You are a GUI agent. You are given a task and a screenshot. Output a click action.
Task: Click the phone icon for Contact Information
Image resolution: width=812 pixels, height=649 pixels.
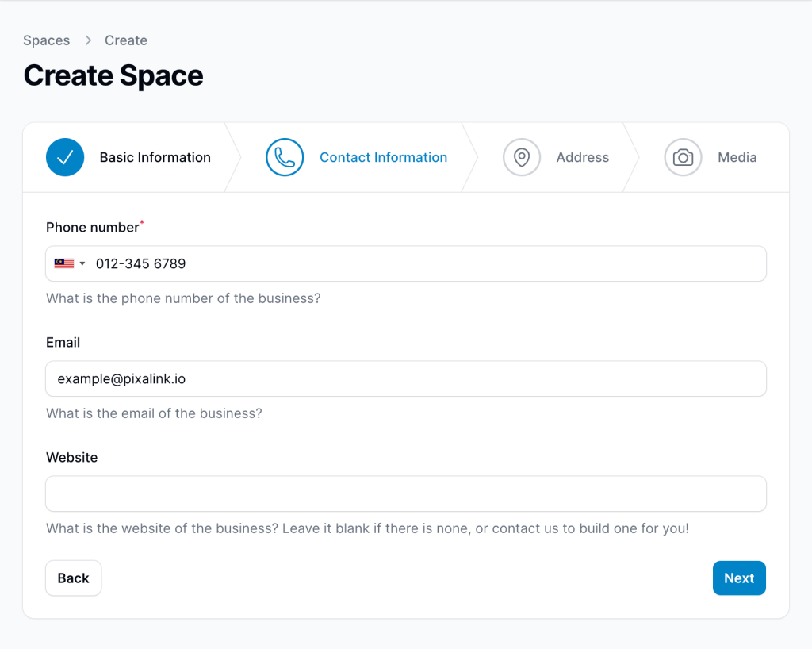click(285, 157)
